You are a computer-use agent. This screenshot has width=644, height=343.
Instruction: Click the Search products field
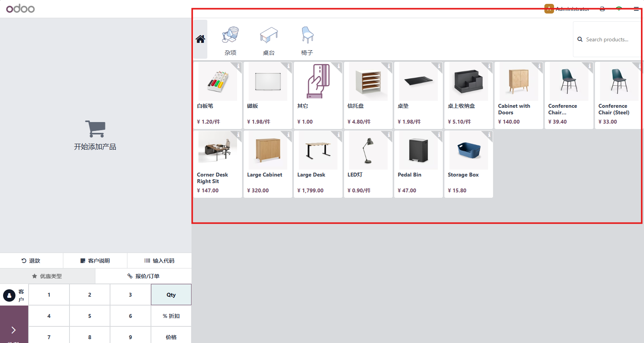(x=608, y=39)
